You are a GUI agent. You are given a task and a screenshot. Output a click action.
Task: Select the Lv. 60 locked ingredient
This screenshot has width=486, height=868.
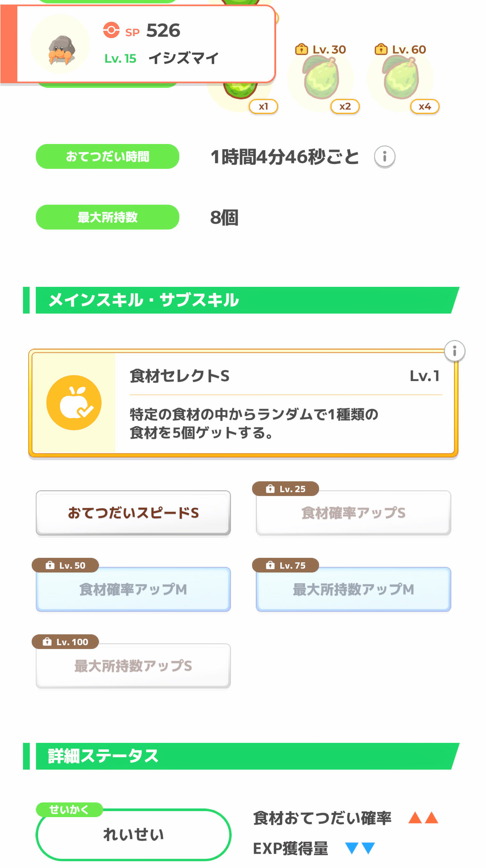400,78
